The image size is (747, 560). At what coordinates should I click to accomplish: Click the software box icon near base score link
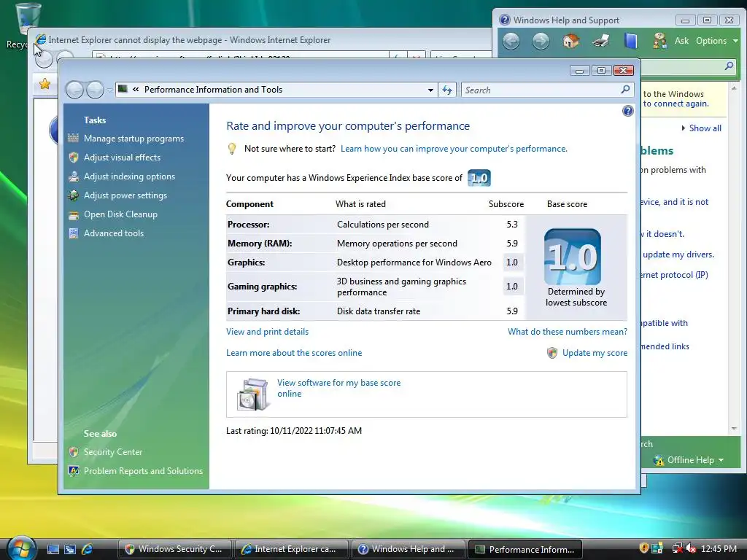252,394
